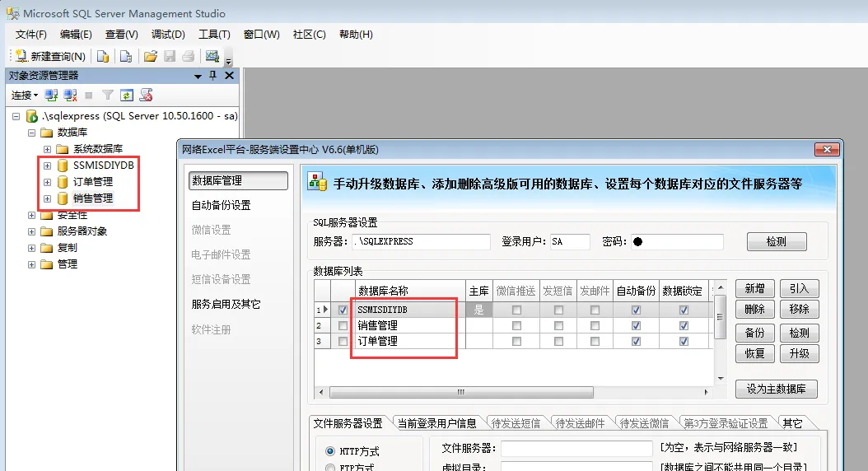Open the 社区(C) menu
Image resolution: width=868 pixels, height=471 pixels.
pos(310,35)
